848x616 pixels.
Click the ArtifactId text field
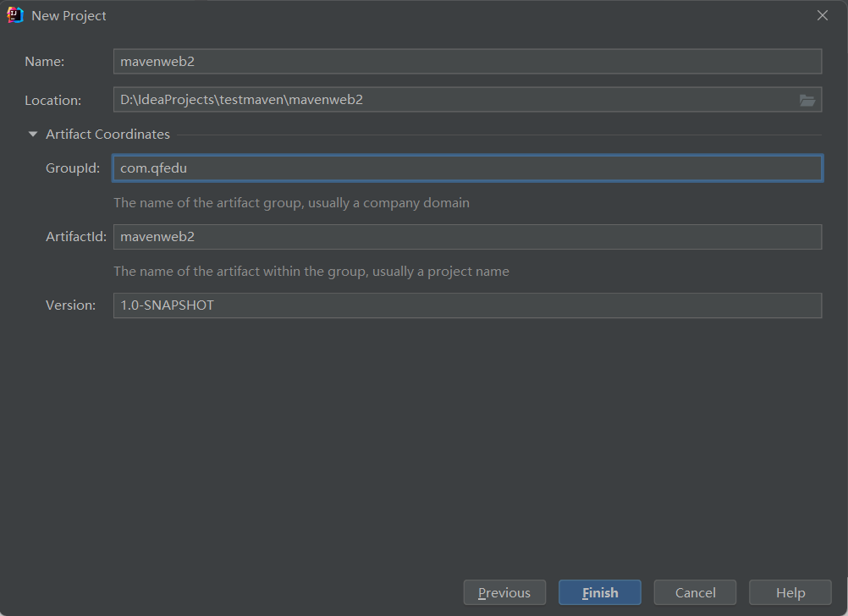[x=467, y=237]
